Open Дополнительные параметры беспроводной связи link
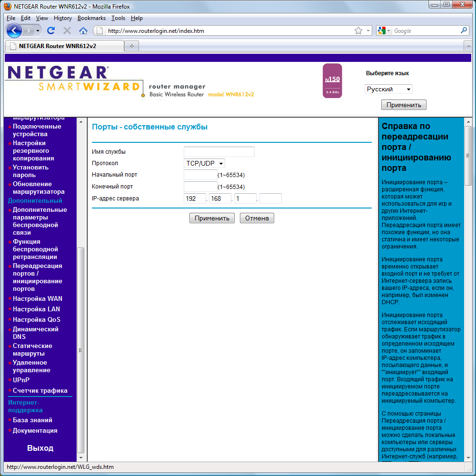Image resolution: width=476 pixels, height=476 pixels. (40, 221)
